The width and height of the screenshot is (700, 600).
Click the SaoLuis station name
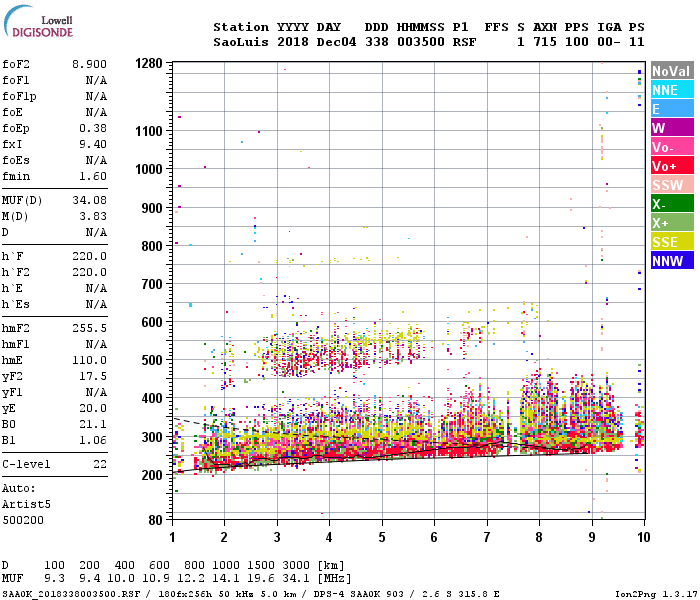(241, 42)
